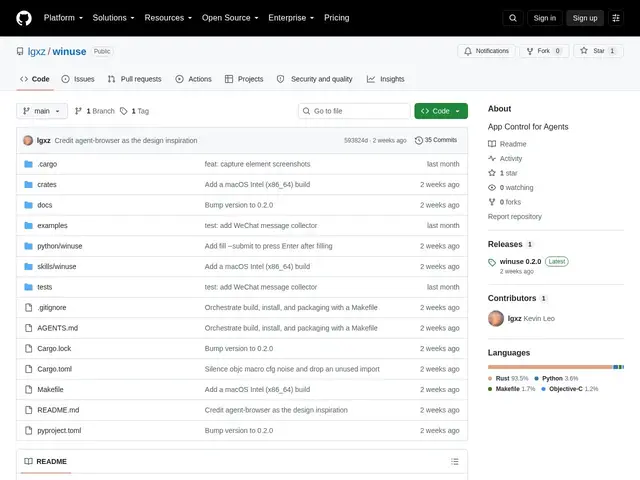Viewport: 640px width, 480px height.
Task: Click the languages color bar
Action: click(x=556, y=367)
